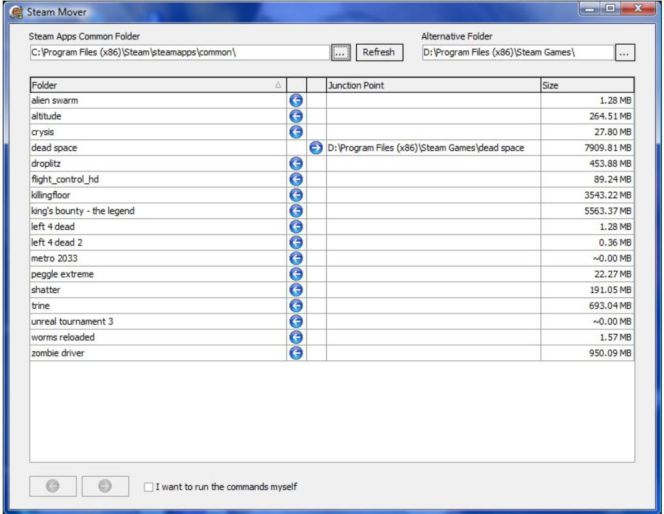The height and width of the screenshot is (514, 664).
Task: Close the Steam Mover window
Action: coord(639,8)
